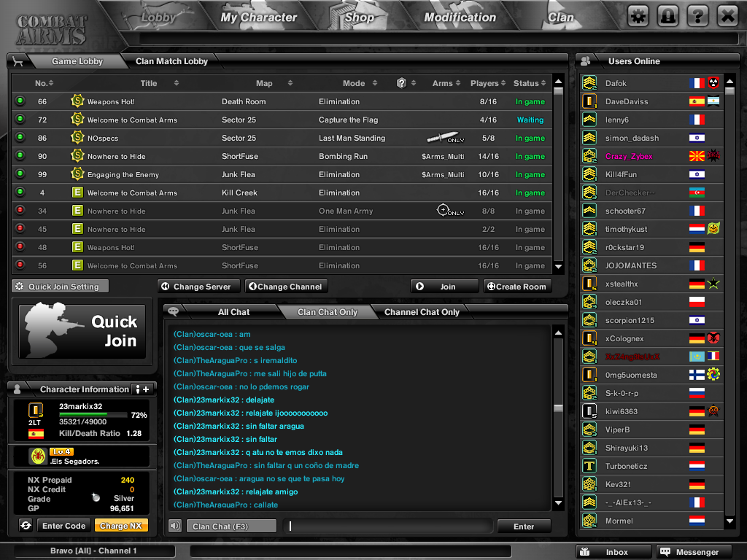Open the settings gear icon
The width and height of the screenshot is (747, 560).
(638, 16)
